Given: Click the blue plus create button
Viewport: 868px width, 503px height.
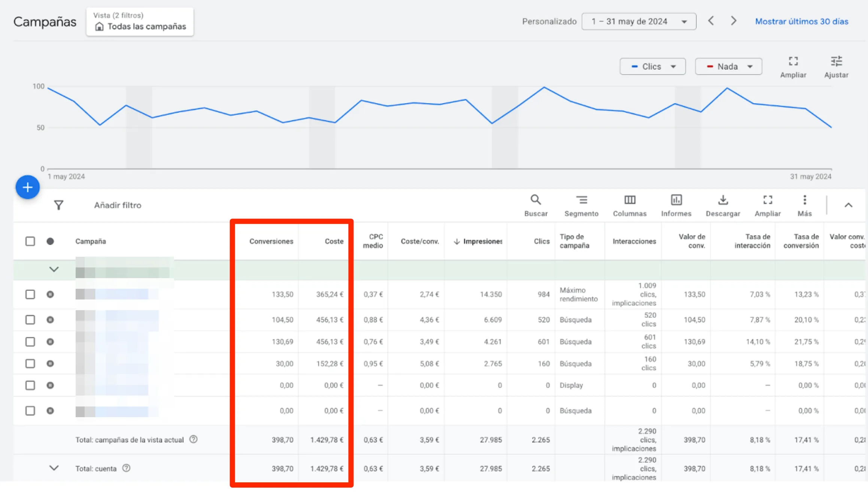Looking at the screenshot, I should pos(28,187).
